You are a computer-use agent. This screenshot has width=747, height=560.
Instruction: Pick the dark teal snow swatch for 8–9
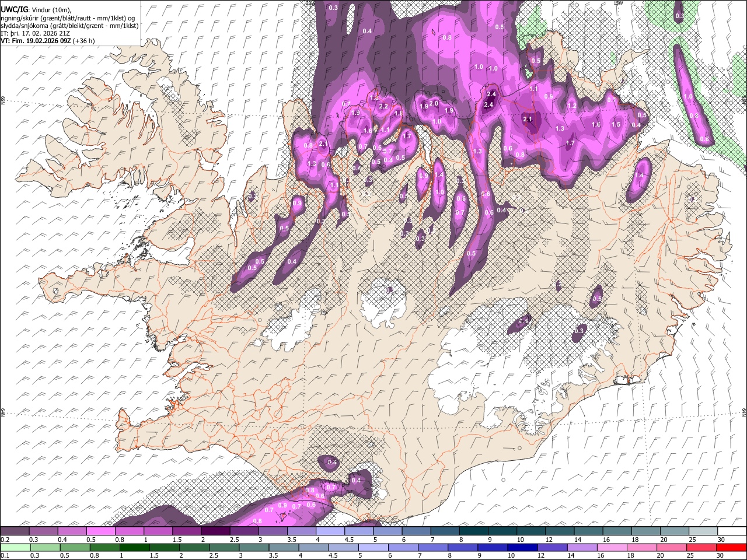tap(473, 531)
